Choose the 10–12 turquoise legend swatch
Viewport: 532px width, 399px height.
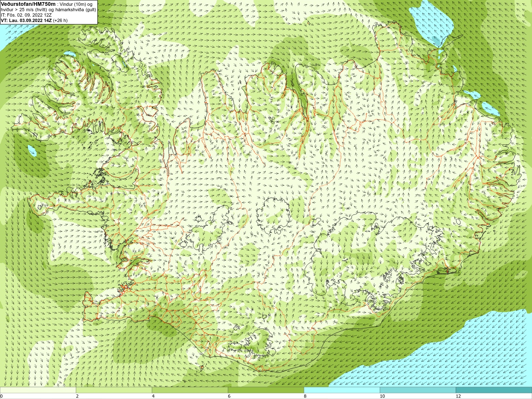point(418,390)
